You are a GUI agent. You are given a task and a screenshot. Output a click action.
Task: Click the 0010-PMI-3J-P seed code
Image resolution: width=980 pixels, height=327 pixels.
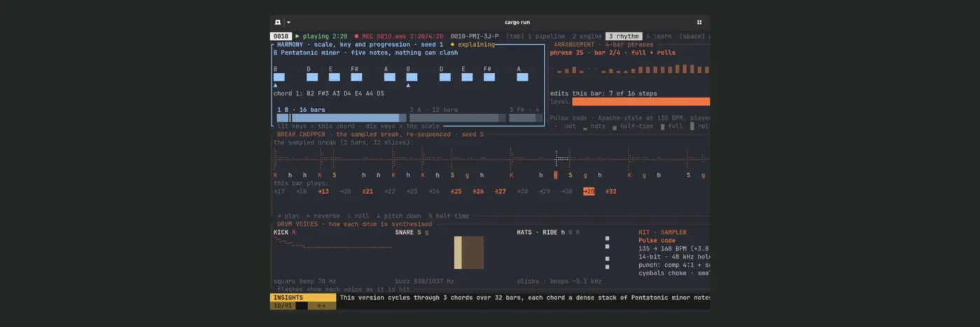coord(475,36)
